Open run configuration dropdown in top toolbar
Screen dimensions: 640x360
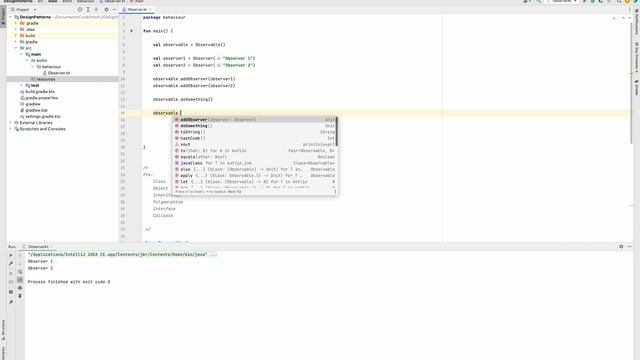tap(563, 2)
